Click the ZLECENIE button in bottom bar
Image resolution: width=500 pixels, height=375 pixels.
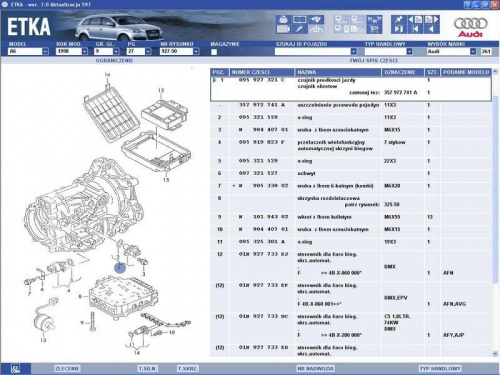(67, 368)
